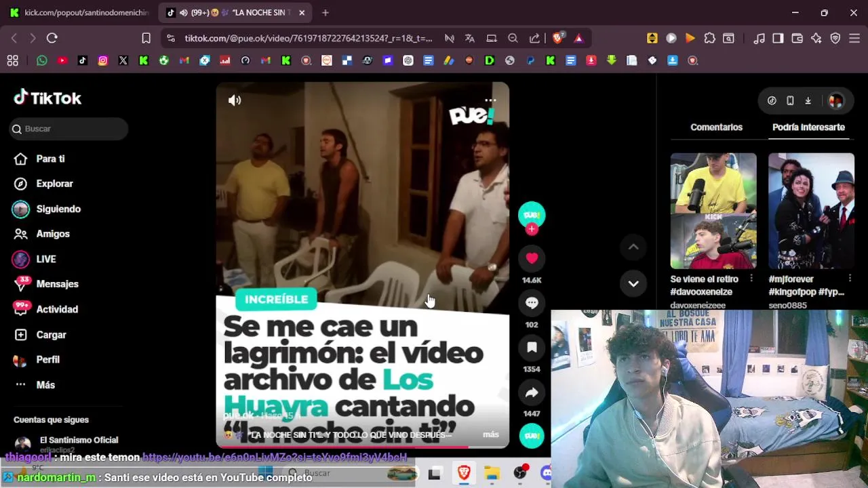This screenshot has width=868, height=488.
Task: Reload the page
Action: pos(52,39)
